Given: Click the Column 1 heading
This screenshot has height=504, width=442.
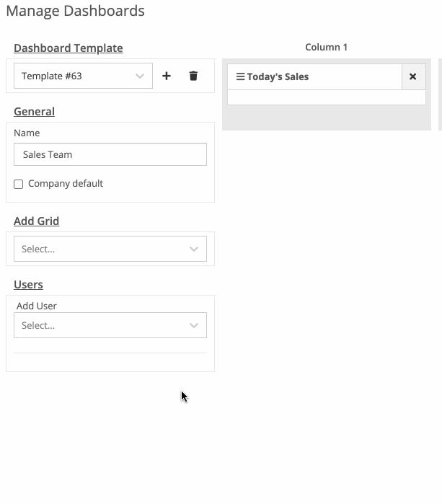Looking at the screenshot, I should click(326, 48).
